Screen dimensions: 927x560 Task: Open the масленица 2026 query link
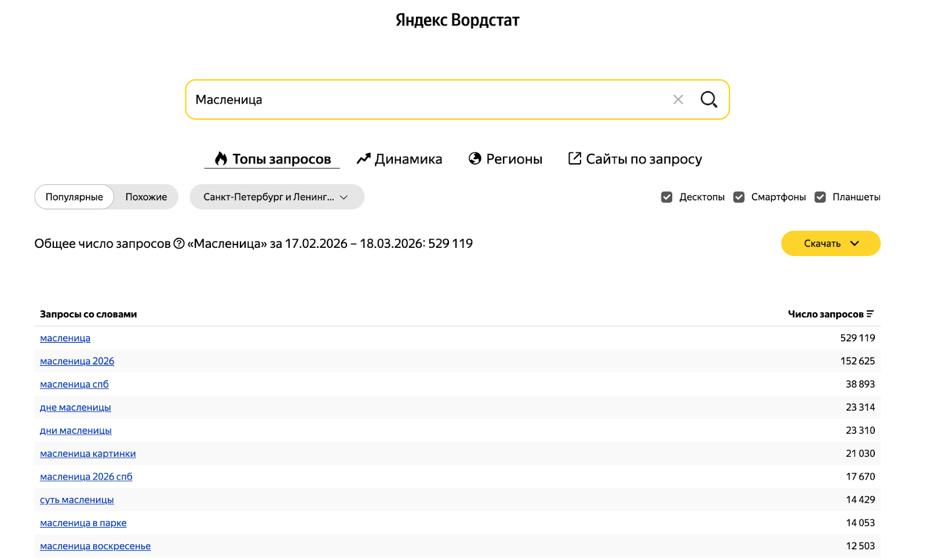tap(77, 361)
